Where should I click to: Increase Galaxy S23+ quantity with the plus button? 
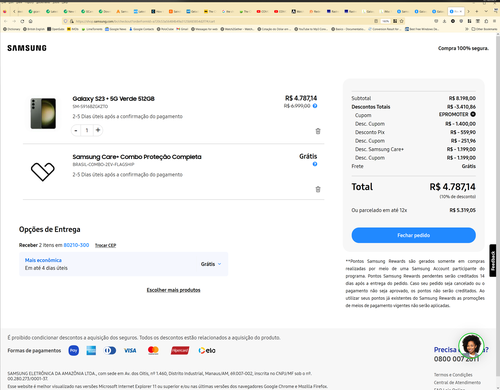point(98,130)
